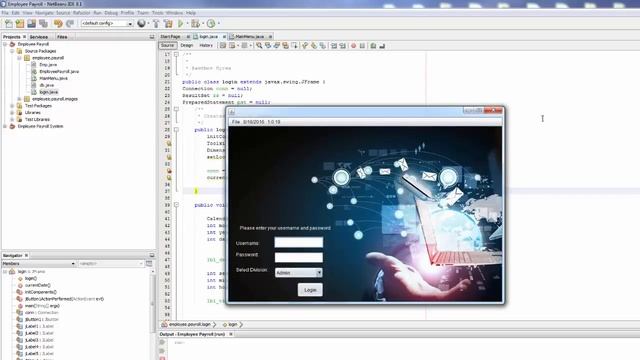
Task: Switch to Design view button
Action: coord(187,45)
